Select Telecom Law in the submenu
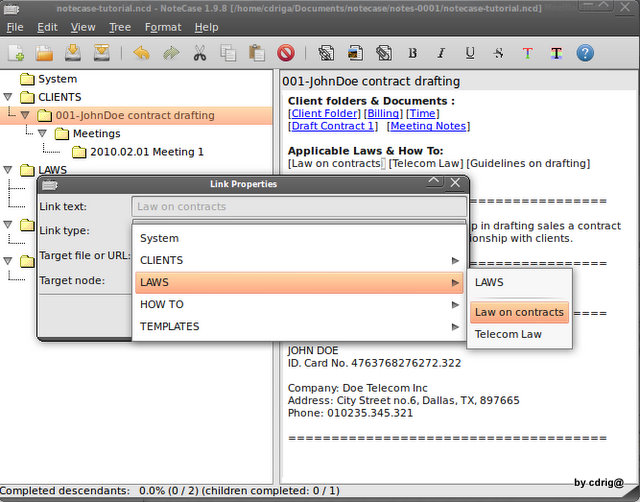Viewport: 640px width, 502px height. [x=519, y=334]
